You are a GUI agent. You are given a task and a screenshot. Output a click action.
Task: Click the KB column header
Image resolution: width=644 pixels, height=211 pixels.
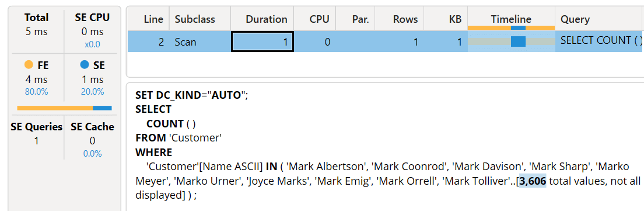pos(446,19)
